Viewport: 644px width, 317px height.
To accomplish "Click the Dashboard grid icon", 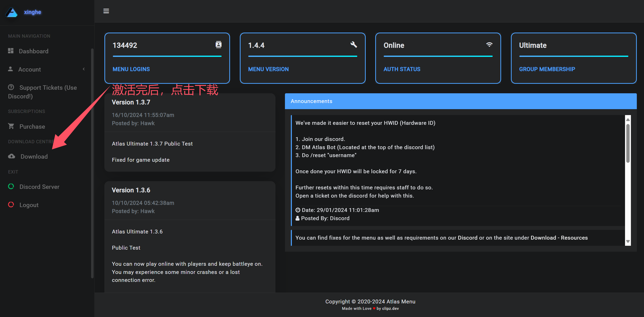I will [x=11, y=51].
